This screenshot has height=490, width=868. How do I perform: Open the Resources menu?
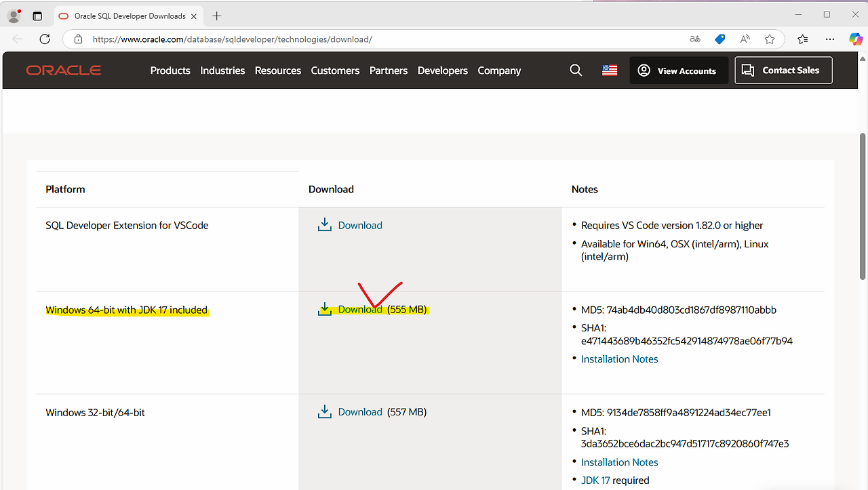[278, 70]
